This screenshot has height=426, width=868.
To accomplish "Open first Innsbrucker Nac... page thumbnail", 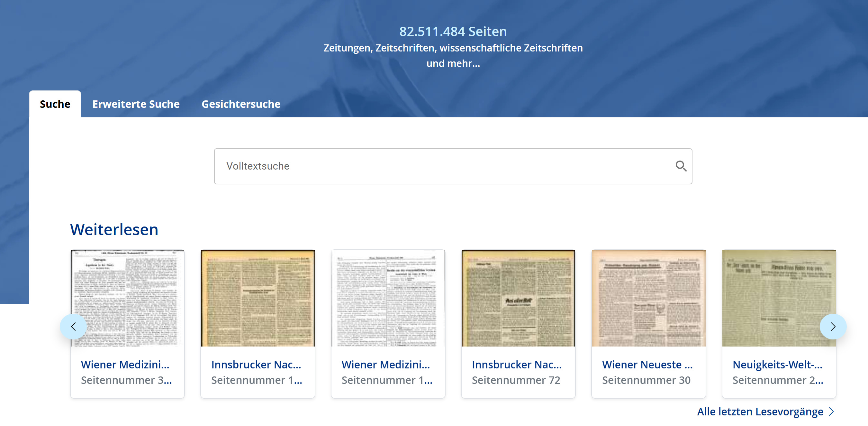I will 258,298.
